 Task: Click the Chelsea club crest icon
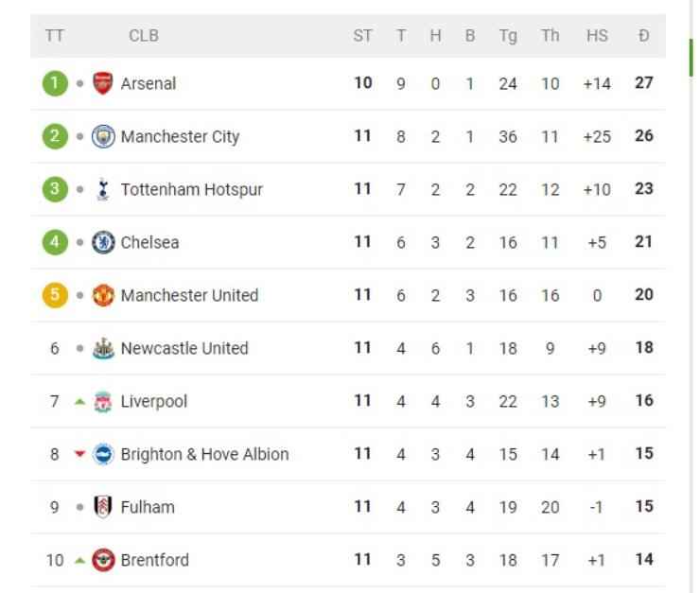[102, 242]
